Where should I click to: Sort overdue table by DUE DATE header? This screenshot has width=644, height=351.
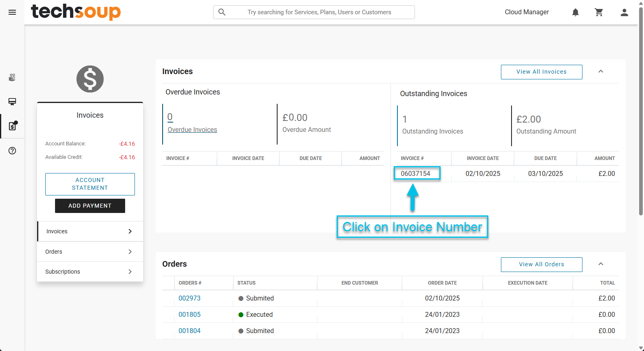(x=311, y=158)
